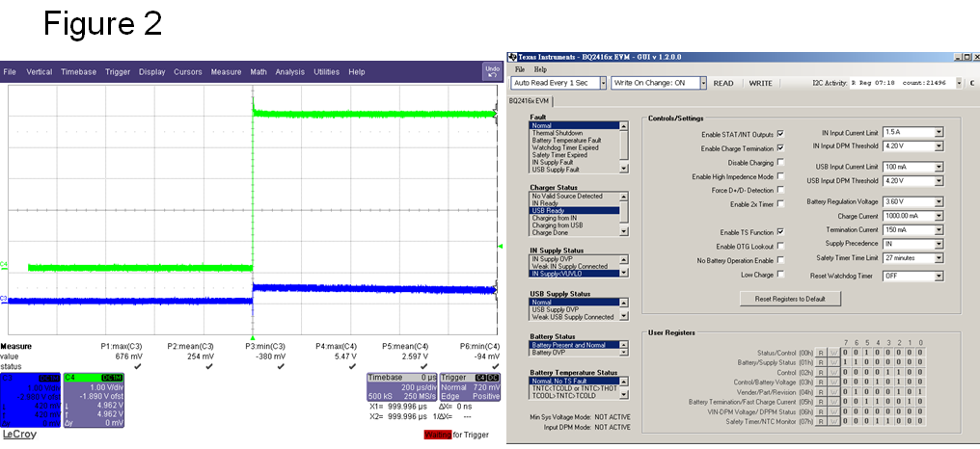Viewport: 980px width, 449px height.
Task: Open the Safety Timer Time Limit dropdown
Action: click(x=939, y=258)
